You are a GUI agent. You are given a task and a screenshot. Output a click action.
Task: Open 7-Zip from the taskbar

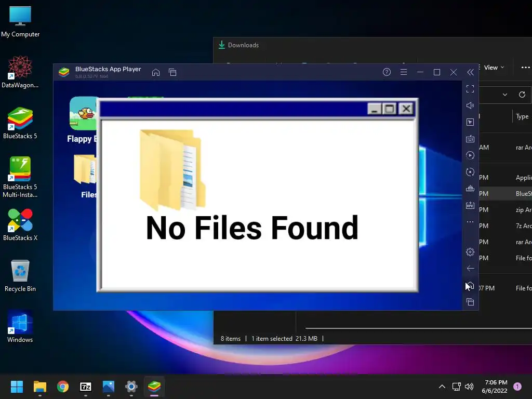click(86, 387)
